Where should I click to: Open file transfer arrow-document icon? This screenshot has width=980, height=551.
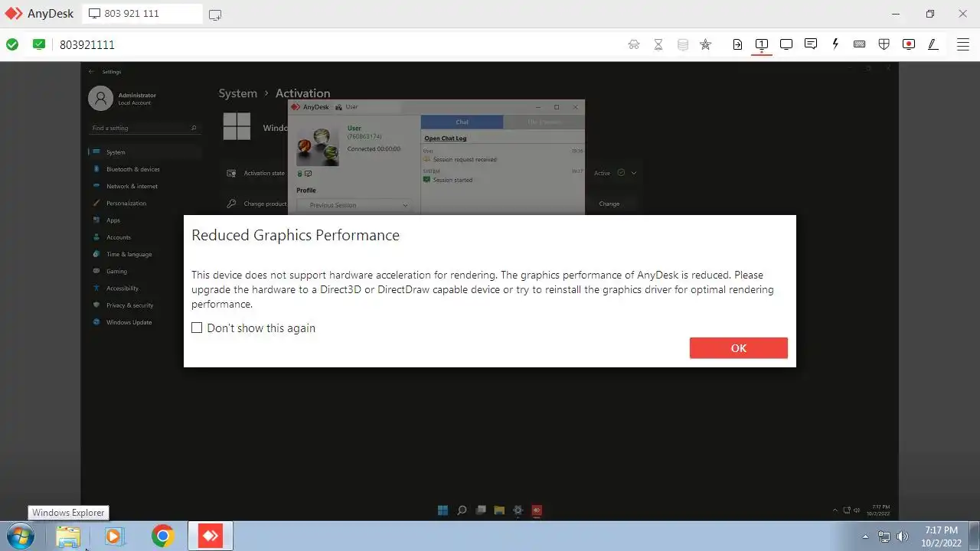737,44
